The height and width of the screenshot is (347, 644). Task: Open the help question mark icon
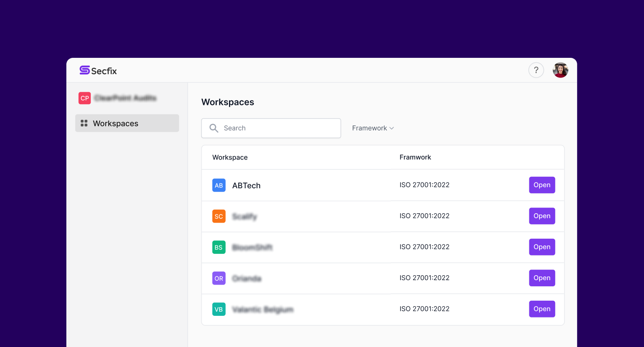coord(536,70)
